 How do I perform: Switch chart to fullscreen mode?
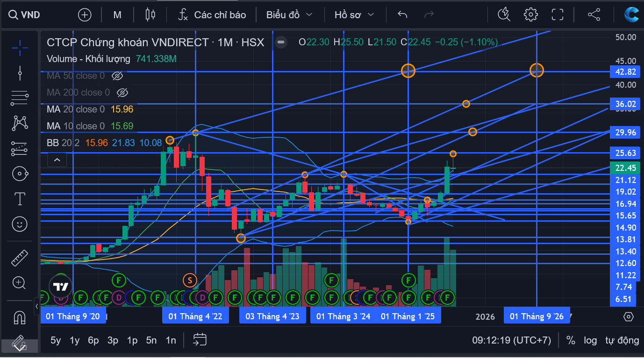point(558,15)
